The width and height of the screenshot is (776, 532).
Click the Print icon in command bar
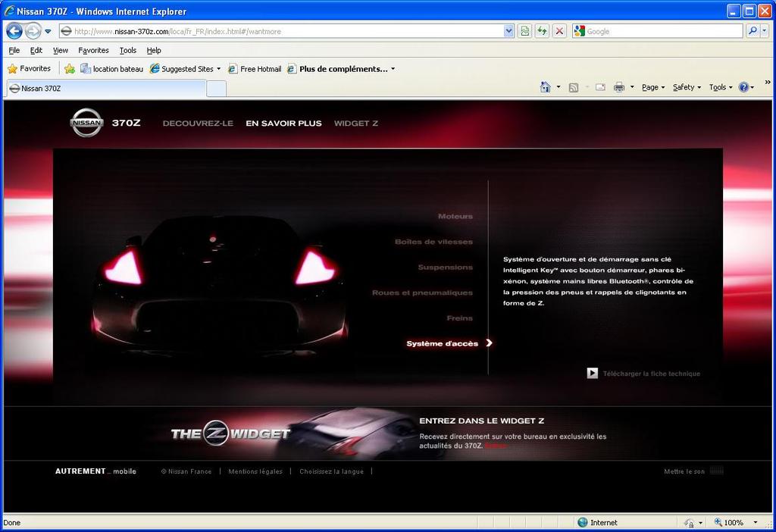(618, 87)
